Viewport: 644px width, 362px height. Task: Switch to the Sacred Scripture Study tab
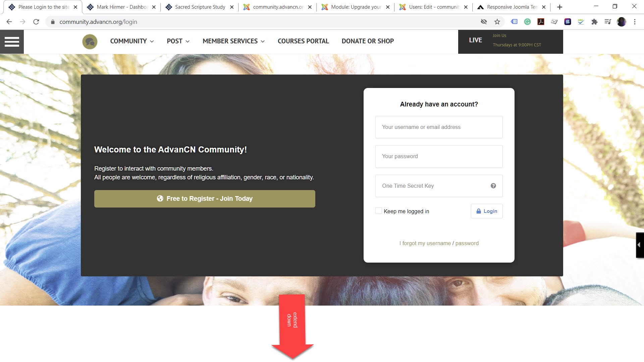click(x=199, y=7)
